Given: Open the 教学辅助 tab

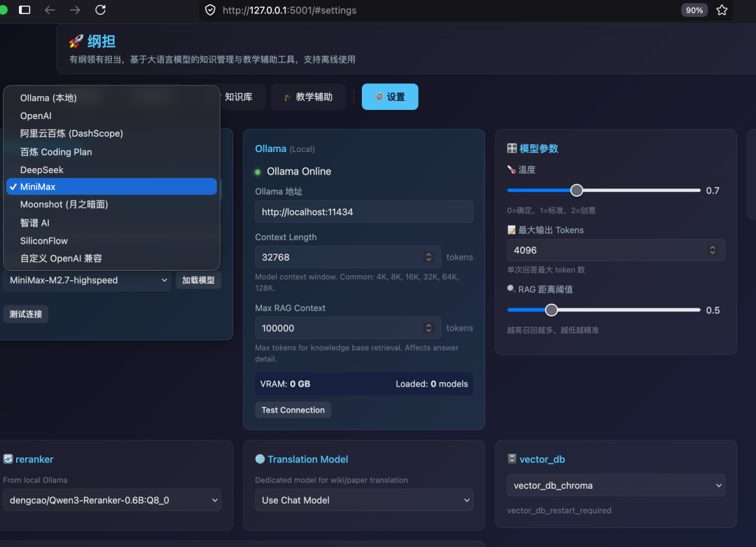Looking at the screenshot, I should pyautogui.click(x=308, y=97).
